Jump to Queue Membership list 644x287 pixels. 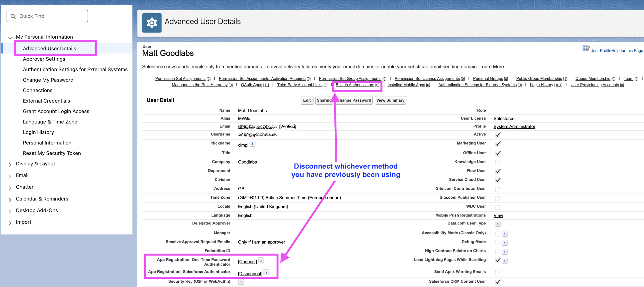pyautogui.click(x=595, y=78)
